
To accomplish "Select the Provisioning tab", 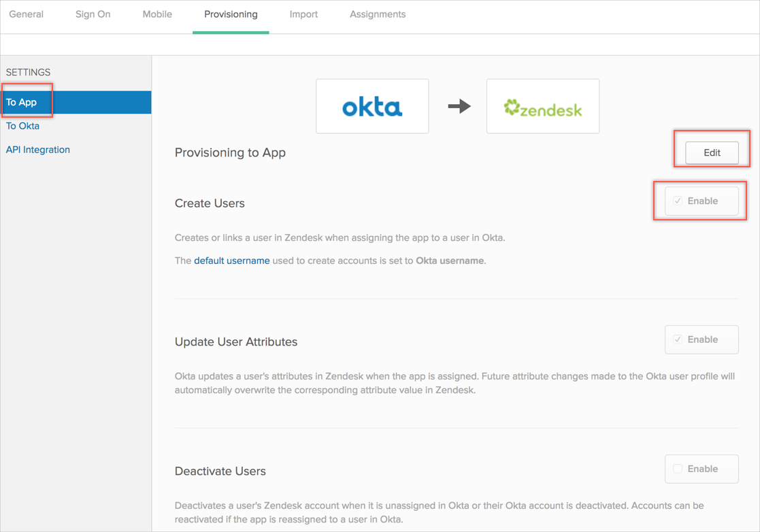I will [231, 14].
